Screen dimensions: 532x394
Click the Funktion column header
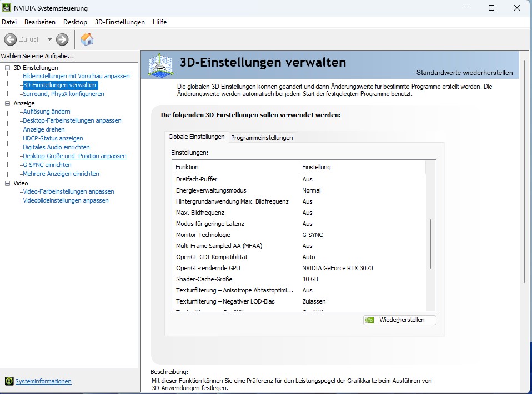pyautogui.click(x=235, y=167)
